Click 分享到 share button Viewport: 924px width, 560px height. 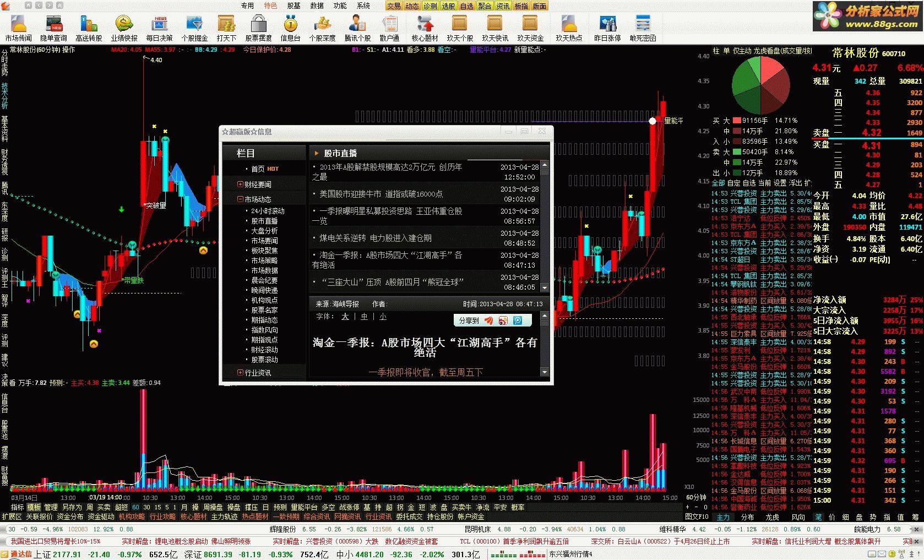pos(469,320)
